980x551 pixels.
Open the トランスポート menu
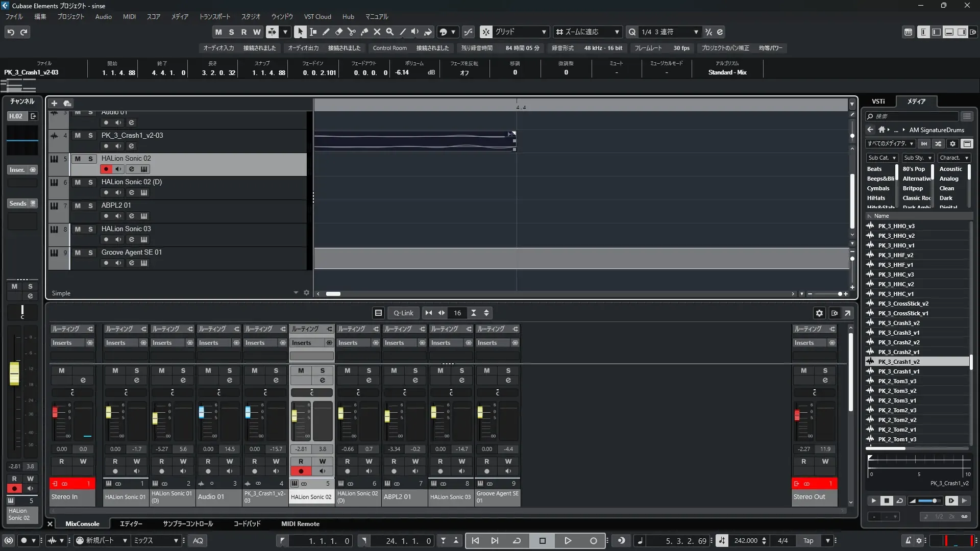click(214, 17)
